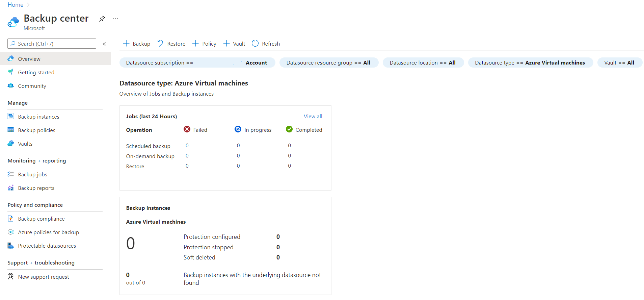Click 'Backup instances with the underlying datasource not found'
Screen dimensions: 644x300
coord(252,279)
